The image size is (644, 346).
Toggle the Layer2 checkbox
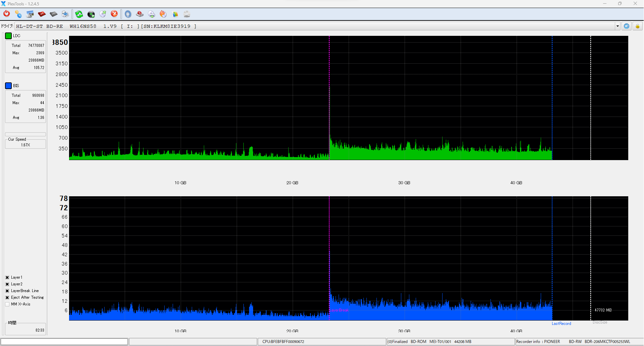coord(7,284)
